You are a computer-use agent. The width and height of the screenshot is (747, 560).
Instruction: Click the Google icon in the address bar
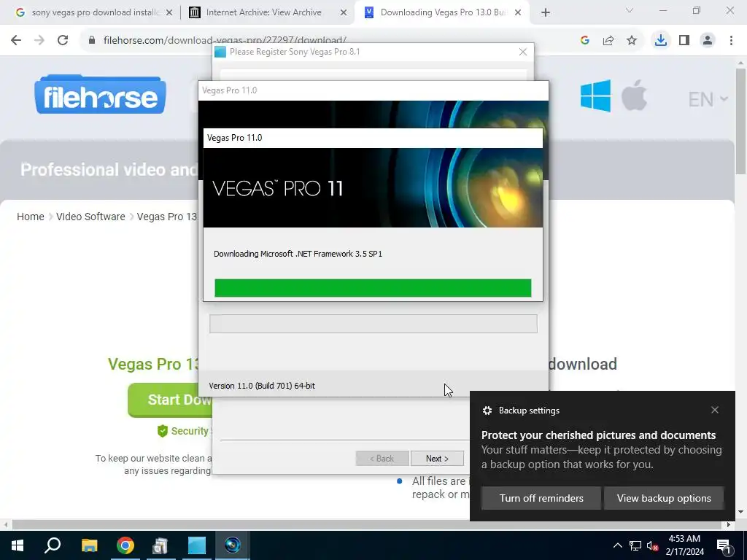coord(585,41)
